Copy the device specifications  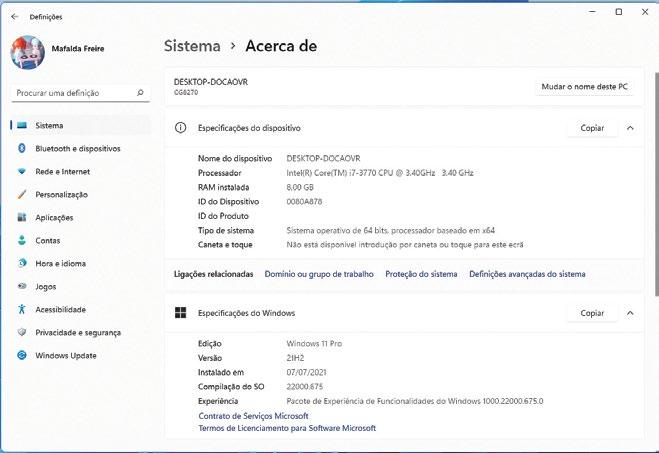point(592,128)
